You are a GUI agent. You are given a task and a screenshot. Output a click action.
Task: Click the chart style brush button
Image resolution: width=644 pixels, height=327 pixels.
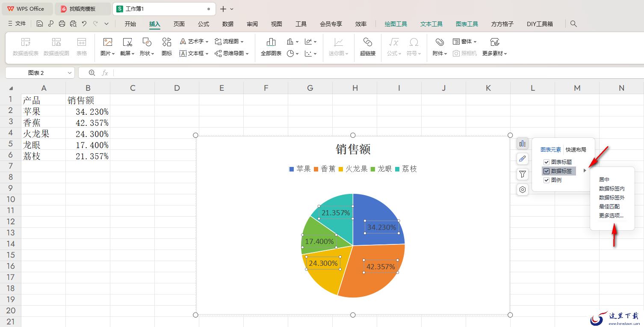point(522,159)
